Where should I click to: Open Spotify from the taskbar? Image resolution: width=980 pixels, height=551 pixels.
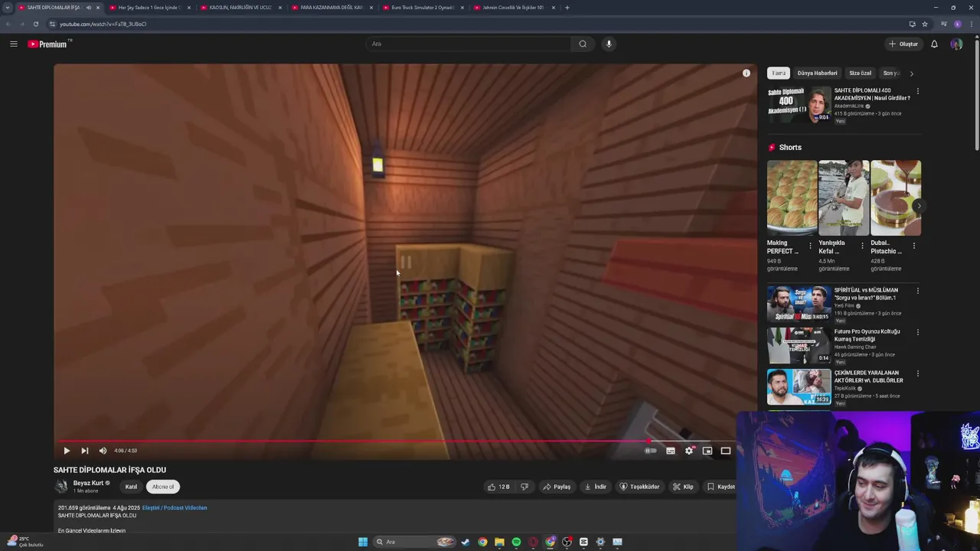[516, 542]
